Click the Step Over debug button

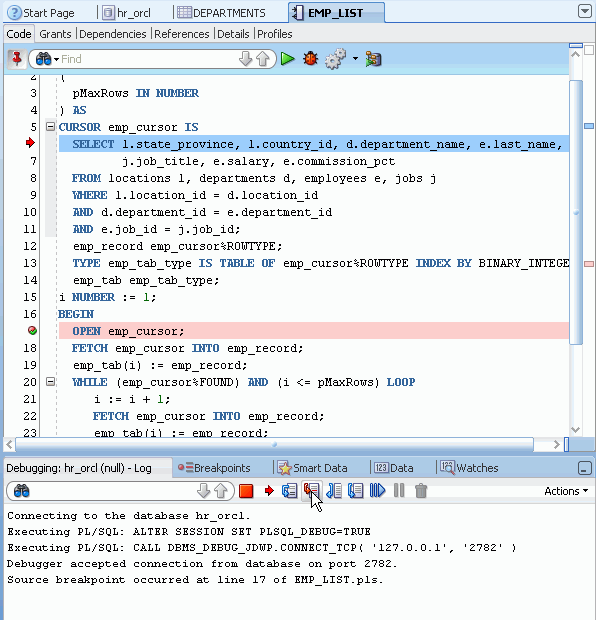click(x=289, y=491)
